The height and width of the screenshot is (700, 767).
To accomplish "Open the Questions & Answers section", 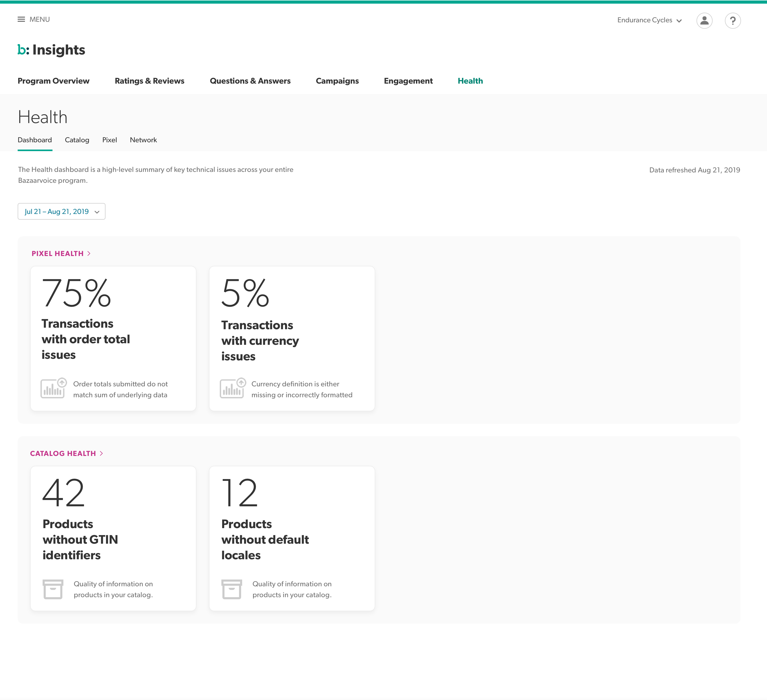I will [x=250, y=81].
